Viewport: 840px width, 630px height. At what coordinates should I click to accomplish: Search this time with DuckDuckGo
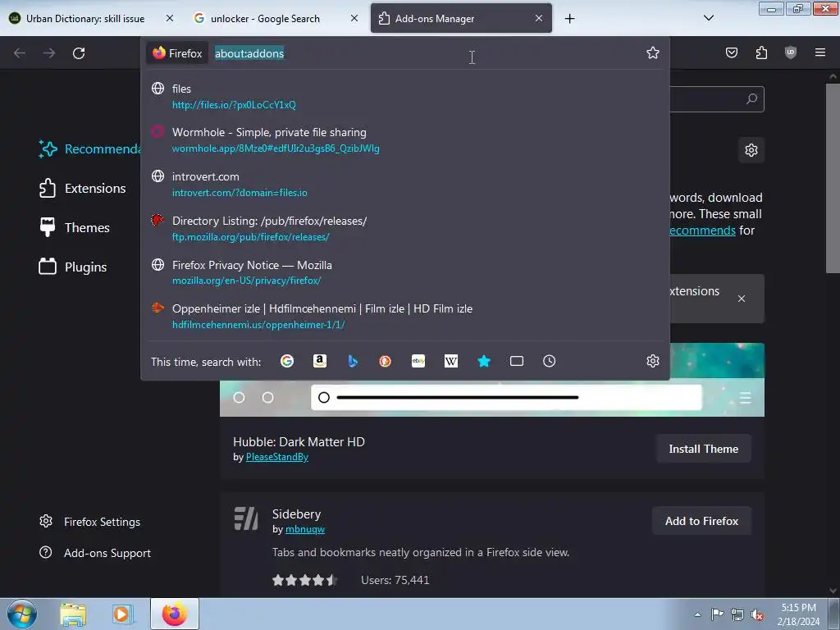(x=386, y=361)
